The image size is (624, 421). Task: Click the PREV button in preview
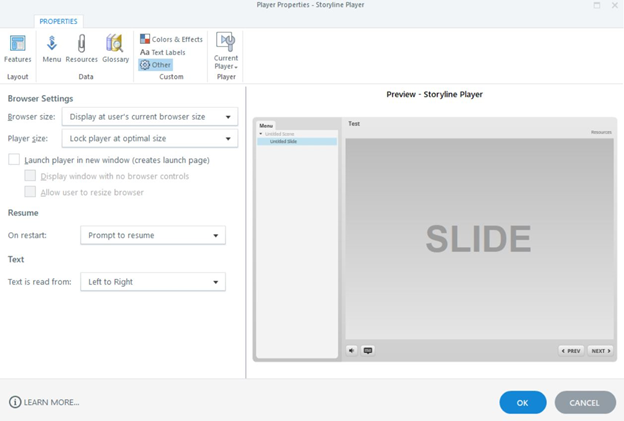click(x=571, y=351)
